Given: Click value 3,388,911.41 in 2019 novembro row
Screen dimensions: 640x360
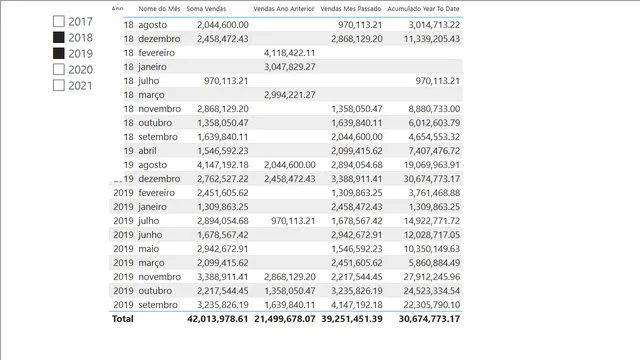Looking at the screenshot, I should point(223,277).
